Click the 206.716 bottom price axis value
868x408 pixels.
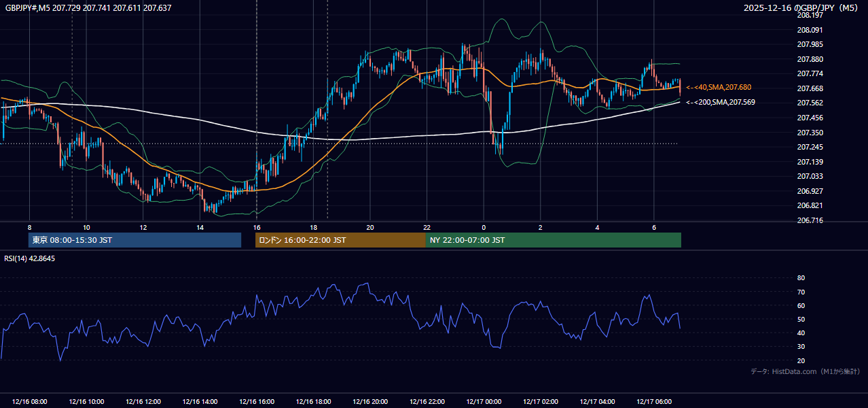click(x=810, y=220)
